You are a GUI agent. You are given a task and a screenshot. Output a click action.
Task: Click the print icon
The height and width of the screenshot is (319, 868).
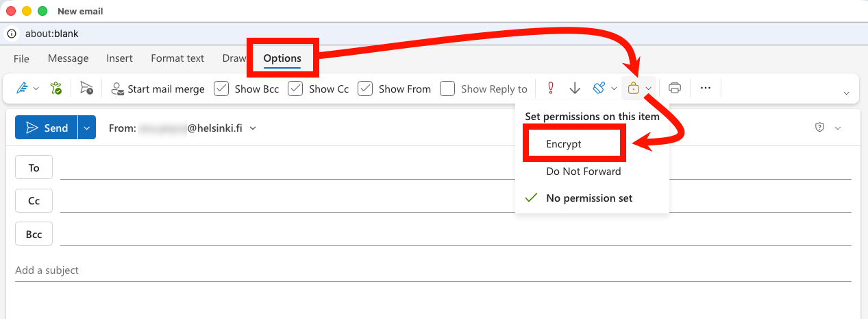(x=675, y=88)
